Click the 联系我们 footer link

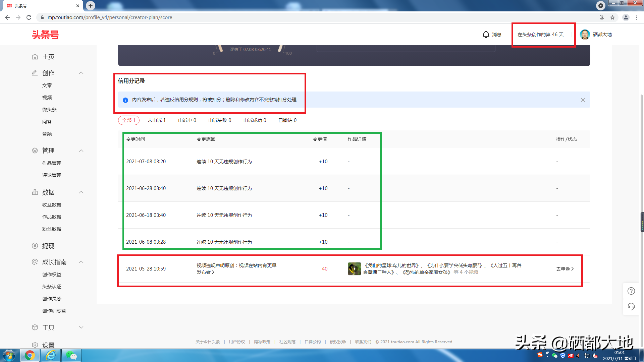363,342
